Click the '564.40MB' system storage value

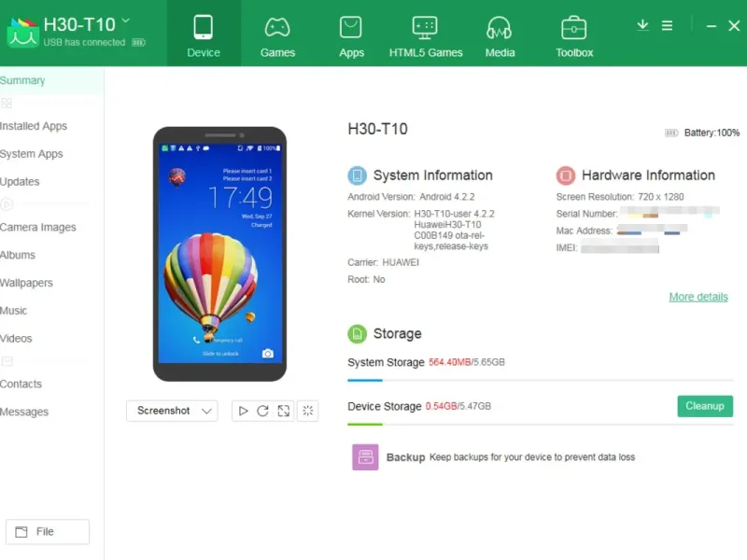point(450,362)
